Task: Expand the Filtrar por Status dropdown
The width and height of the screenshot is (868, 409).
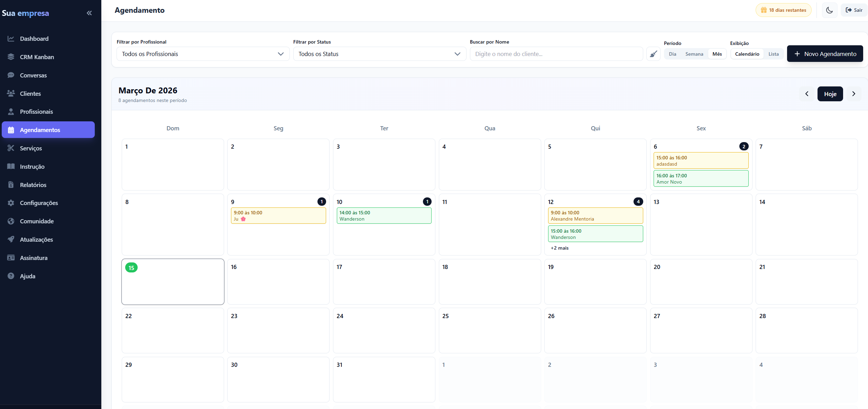Action: pyautogui.click(x=379, y=54)
